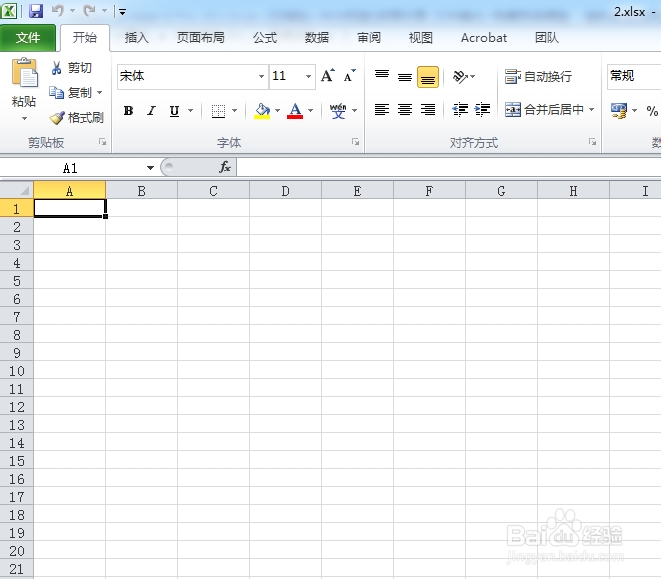
Task: Click the fx insert function icon
Action: 225,167
